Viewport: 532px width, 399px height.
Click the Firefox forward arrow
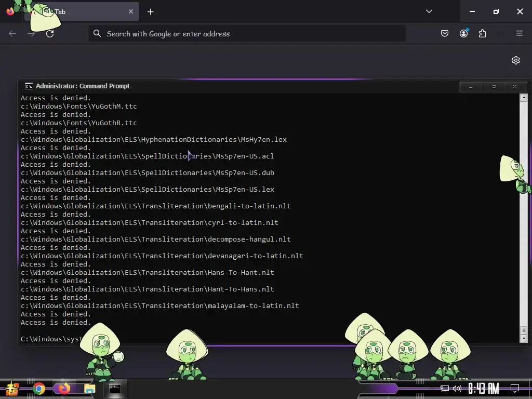[31, 34]
